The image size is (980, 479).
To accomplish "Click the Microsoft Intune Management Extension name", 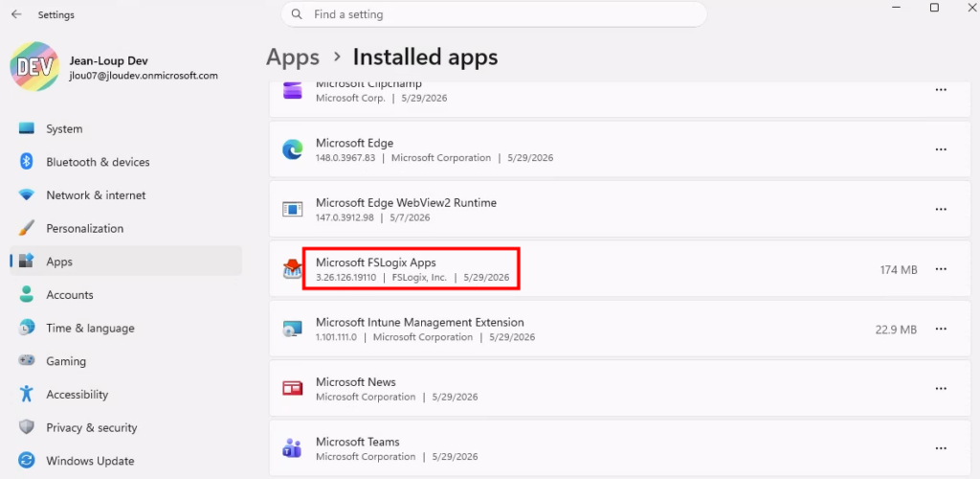I will 419,323.
